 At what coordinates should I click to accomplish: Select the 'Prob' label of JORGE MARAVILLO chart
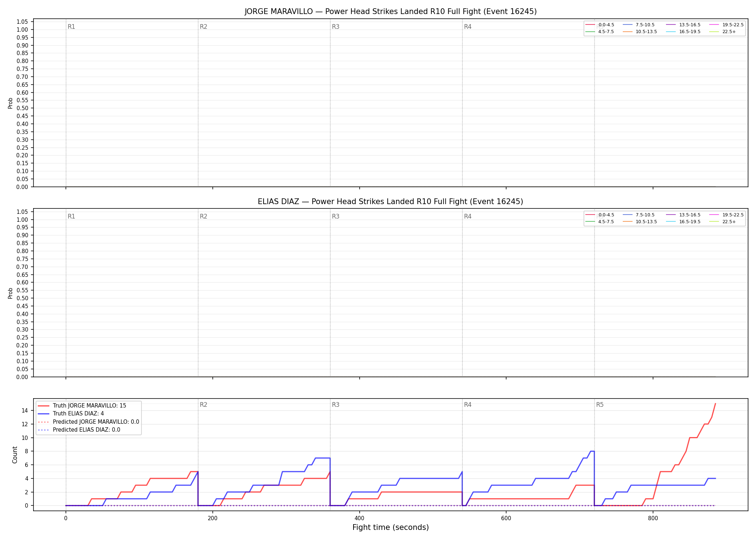click(10, 103)
